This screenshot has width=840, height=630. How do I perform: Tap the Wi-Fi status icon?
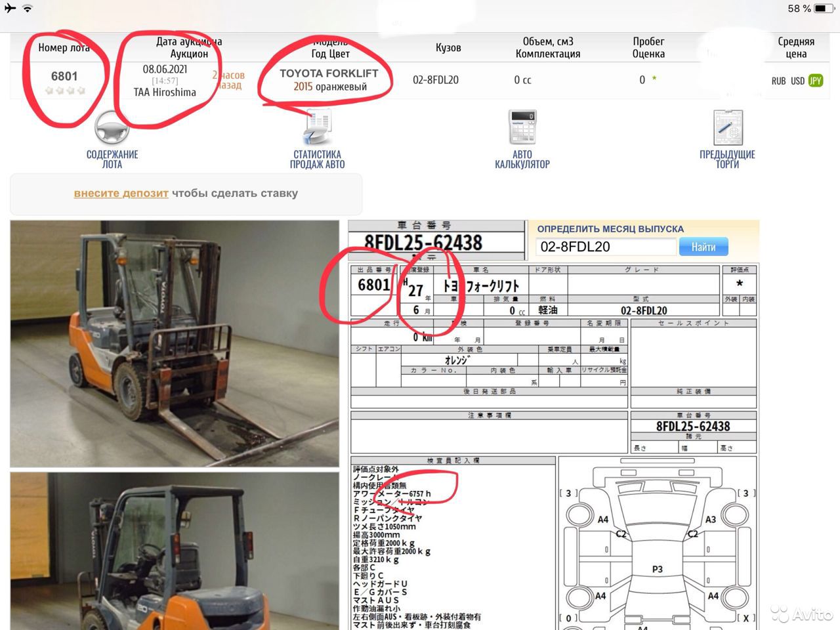(28, 9)
